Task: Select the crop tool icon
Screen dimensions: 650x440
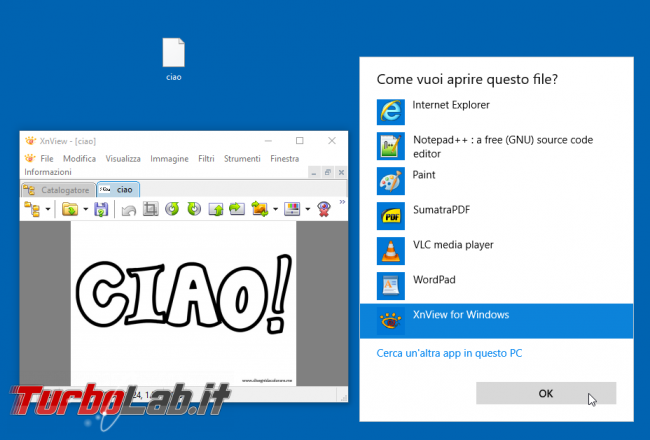Action: (x=150, y=209)
